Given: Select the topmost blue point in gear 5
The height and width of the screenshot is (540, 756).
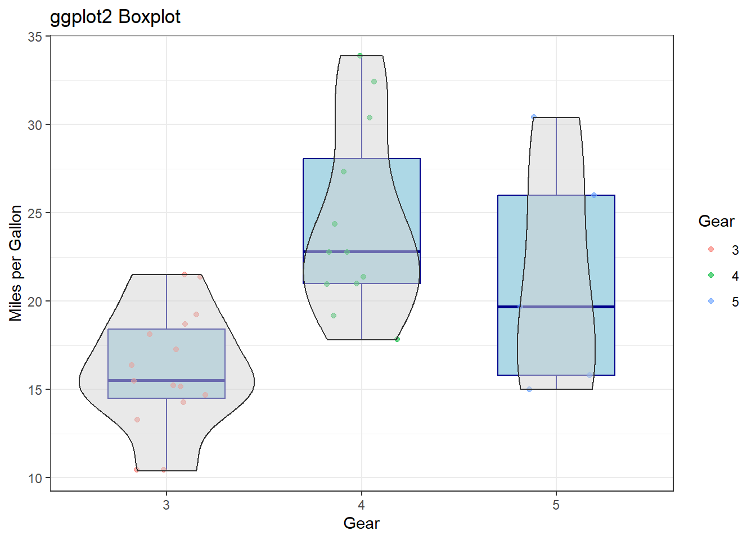Looking at the screenshot, I should (x=534, y=117).
